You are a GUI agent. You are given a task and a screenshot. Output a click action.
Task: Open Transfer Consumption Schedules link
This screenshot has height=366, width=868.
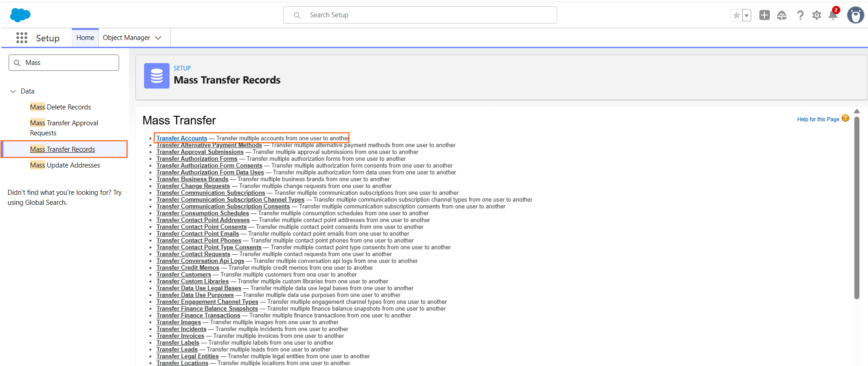coord(203,213)
